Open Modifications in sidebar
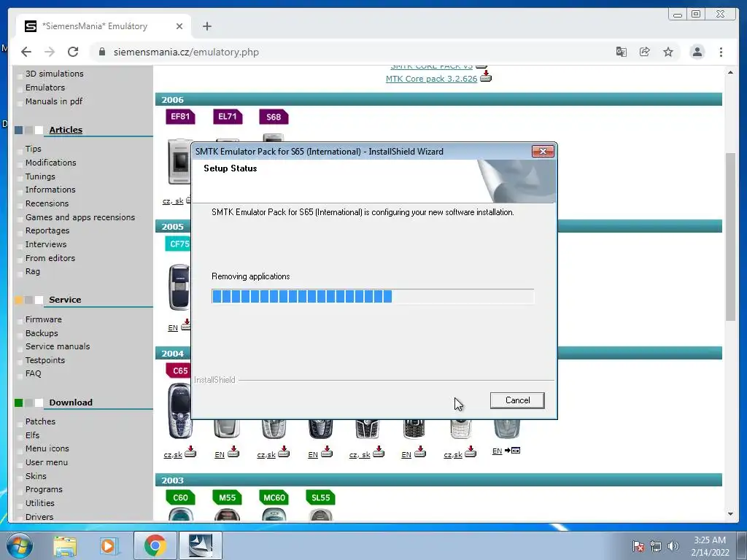The width and height of the screenshot is (747, 560). coord(50,163)
